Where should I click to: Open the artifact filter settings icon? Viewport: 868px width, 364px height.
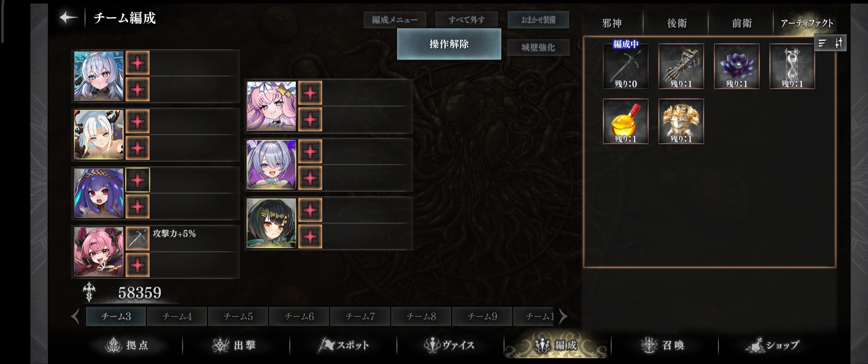pyautogui.click(x=839, y=43)
